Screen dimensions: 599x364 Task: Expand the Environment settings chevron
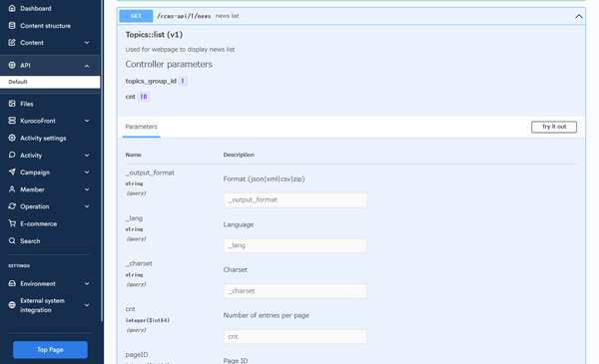[87, 284]
